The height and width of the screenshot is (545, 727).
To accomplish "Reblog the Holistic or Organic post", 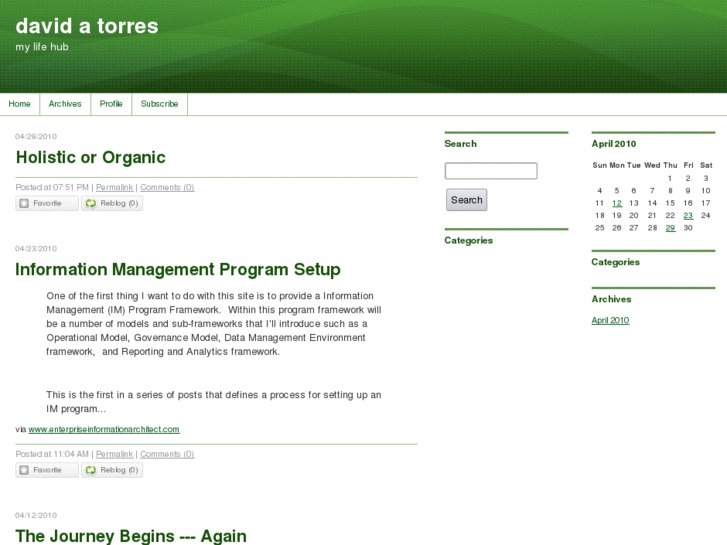I will (x=112, y=203).
